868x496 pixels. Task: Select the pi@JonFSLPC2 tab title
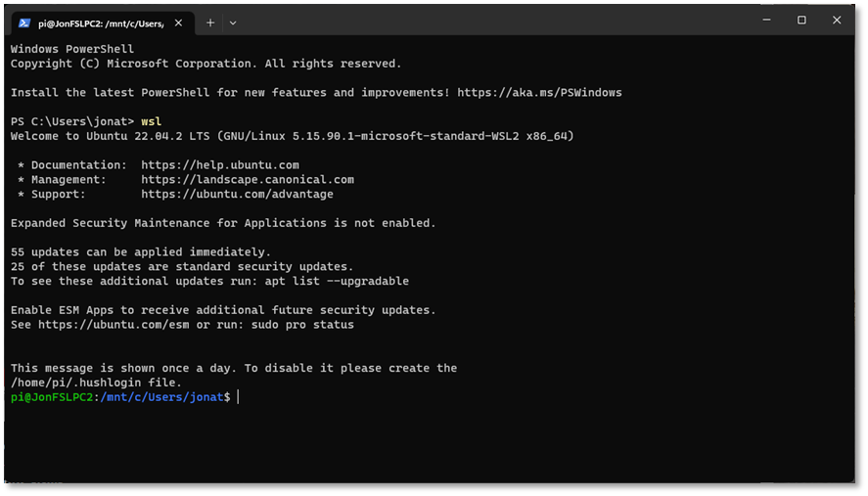[101, 23]
